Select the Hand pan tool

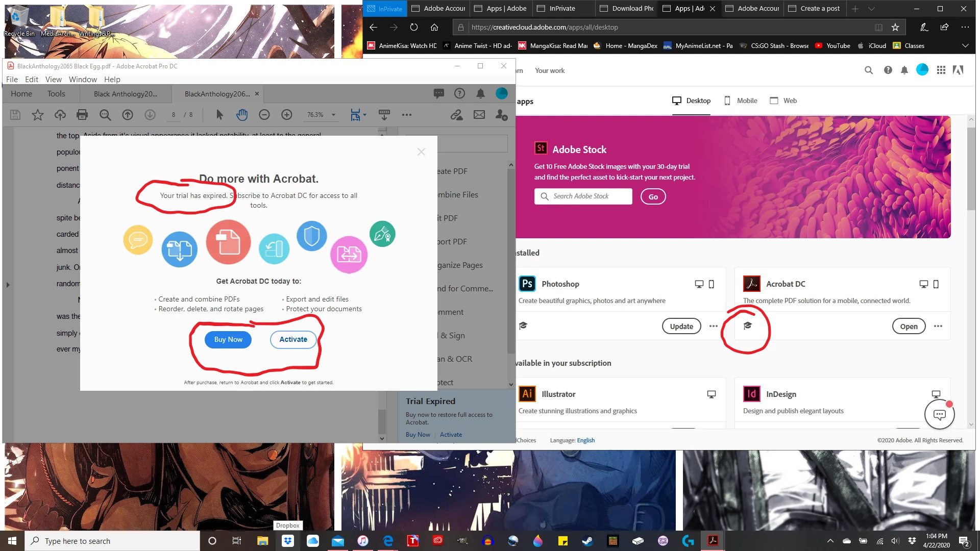(242, 115)
